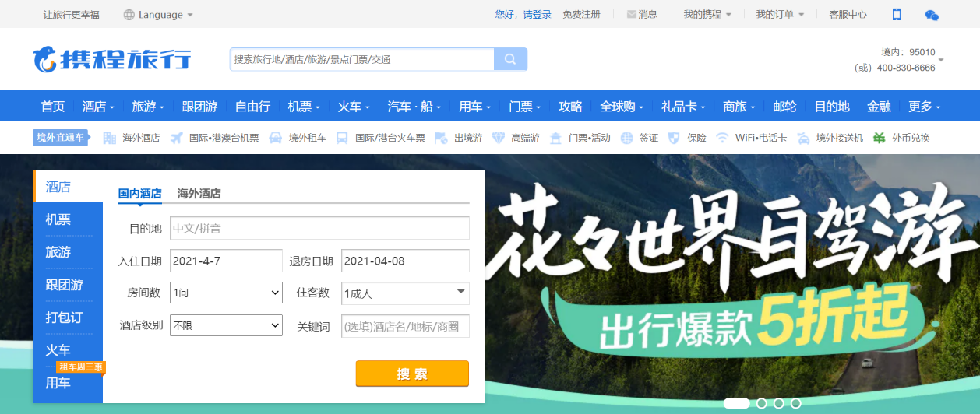The height and width of the screenshot is (414, 980).
Task: Select 用车 in the left search sidebar
Action: (68, 383)
